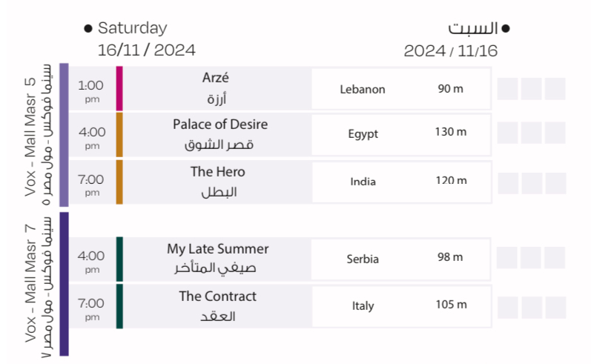Click the Serbia country label
Screen dimensions: 614x364
click(363, 259)
